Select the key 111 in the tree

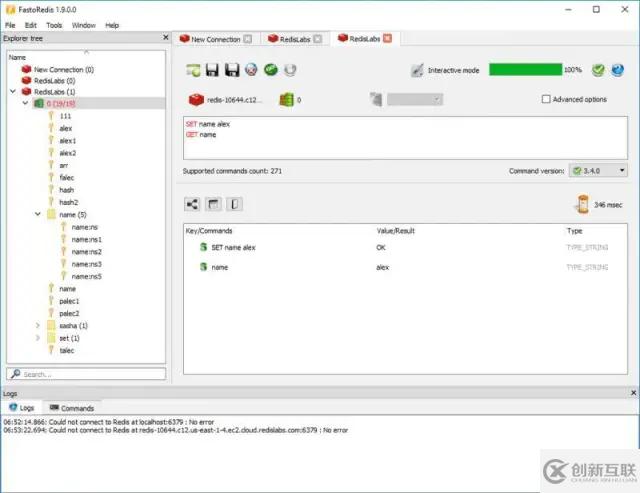[x=65, y=116]
